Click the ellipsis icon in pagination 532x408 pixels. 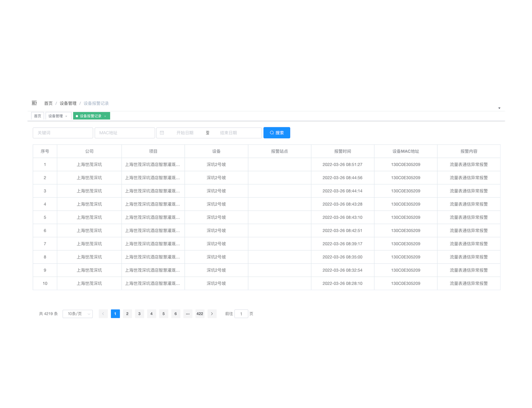pyautogui.click(x=188, y=314)
